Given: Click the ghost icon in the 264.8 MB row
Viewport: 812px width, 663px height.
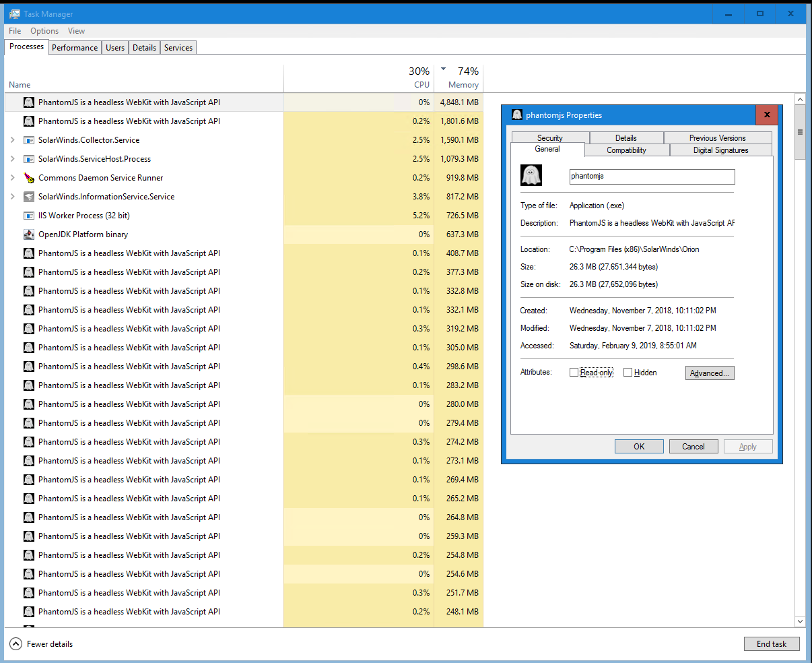Looking at the screenshot, I should click(x=29, y=517).
